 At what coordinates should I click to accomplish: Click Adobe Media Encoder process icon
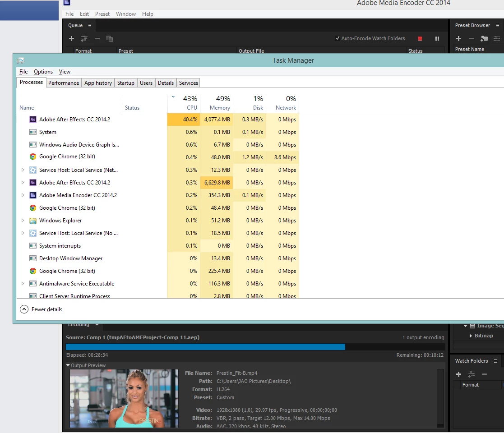click(x=33, y=195)
